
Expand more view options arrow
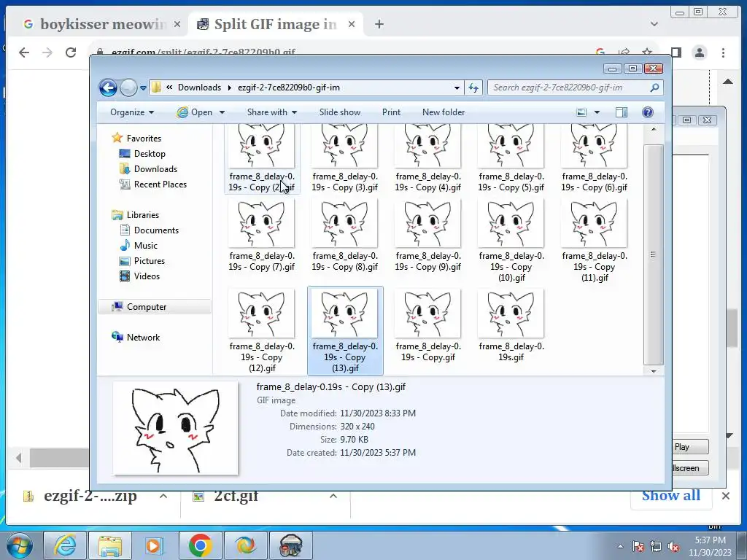click(597, 112)
